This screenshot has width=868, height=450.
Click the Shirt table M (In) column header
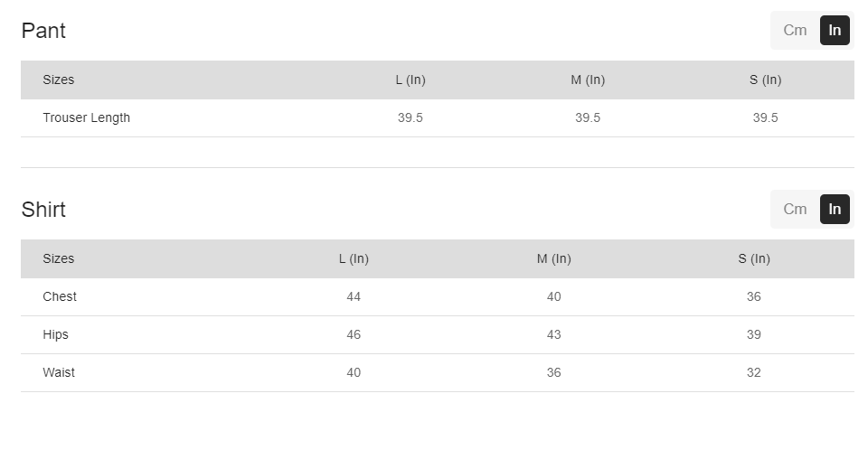pos(553,258)
